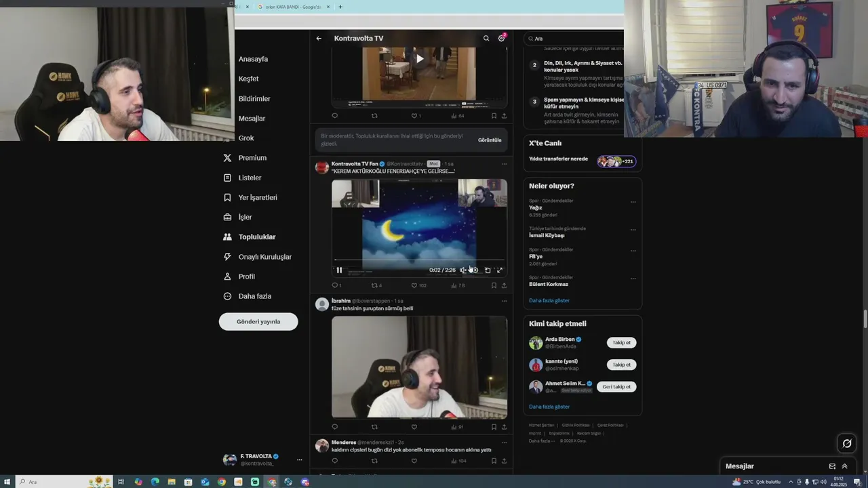The width and height of the screenshot is (868, 488).
Task: Open Google Chrome from the taskbar
Action: click(x=222, y=482)
